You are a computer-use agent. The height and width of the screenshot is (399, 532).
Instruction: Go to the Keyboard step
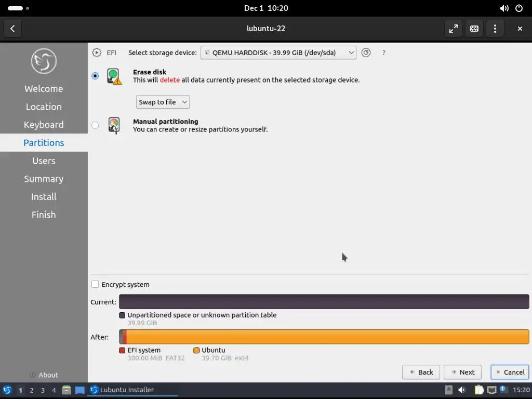coord(44,125)
